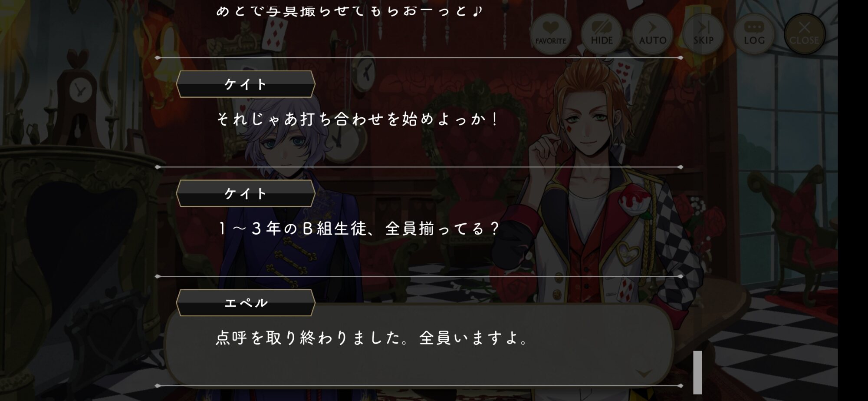The height and width of the screenshot is (401, 868).
Task: Open the LOG speech bubble icon
Action: [x=754, y=34]
